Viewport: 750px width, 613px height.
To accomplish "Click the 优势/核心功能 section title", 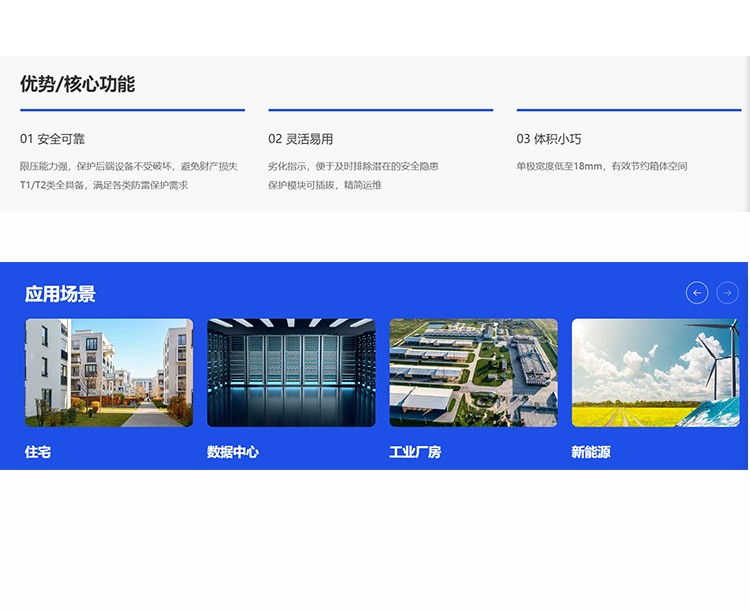I will (x=77, y=84).
